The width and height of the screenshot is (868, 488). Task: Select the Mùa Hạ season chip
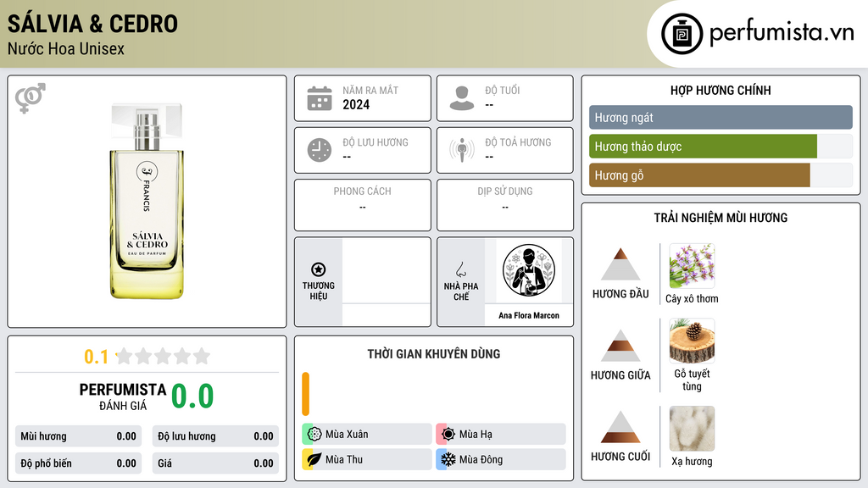pos(501,435)
